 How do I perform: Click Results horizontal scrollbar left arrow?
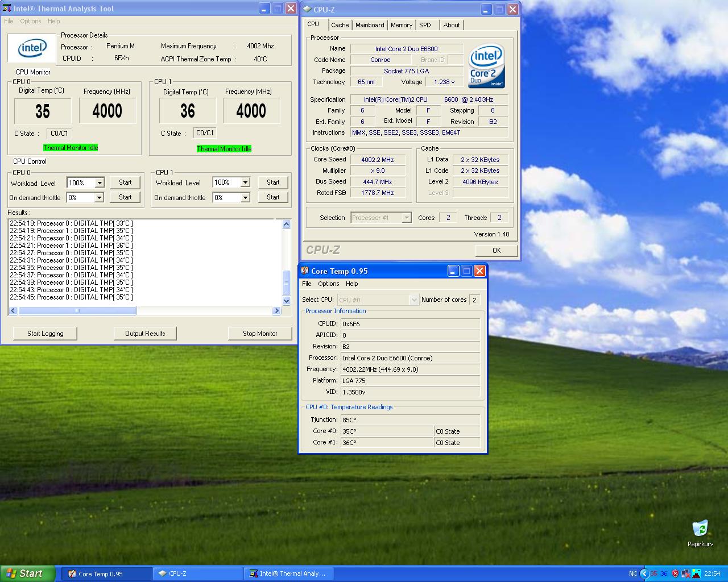[13, 311]
